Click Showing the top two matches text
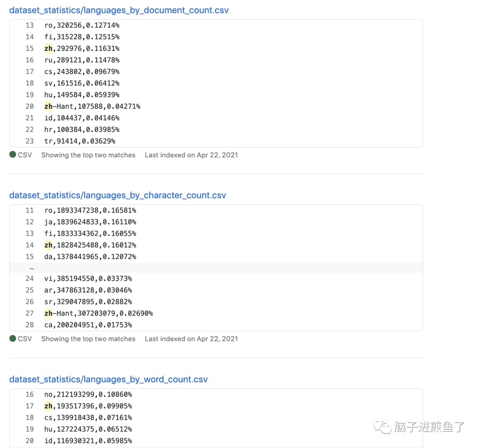The width and height of the screenshot is (481, 448). [x=88, y=155]
